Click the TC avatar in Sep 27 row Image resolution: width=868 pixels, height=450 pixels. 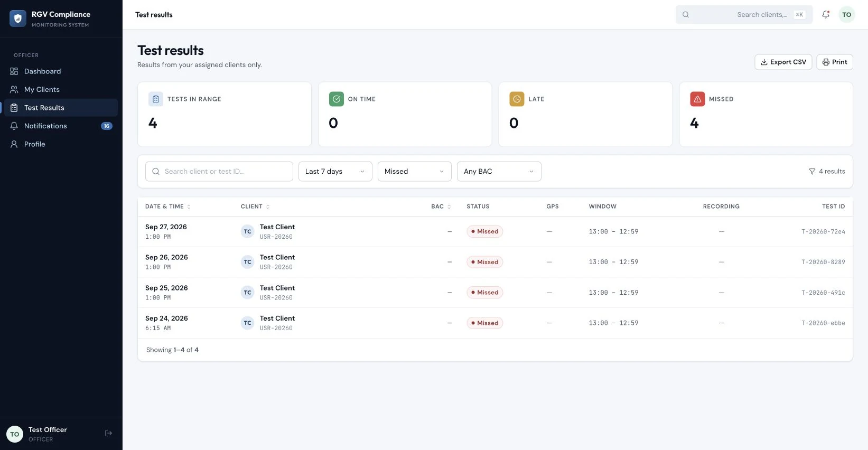click(x=248, y=231)
